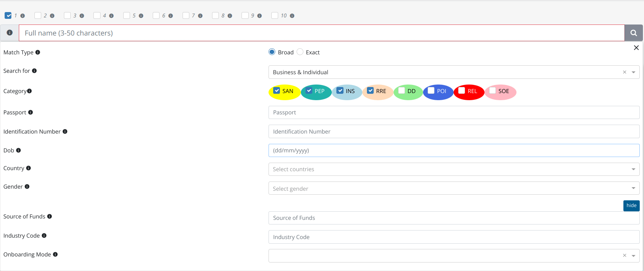Check checkbox number 7

tap(186, 15)
